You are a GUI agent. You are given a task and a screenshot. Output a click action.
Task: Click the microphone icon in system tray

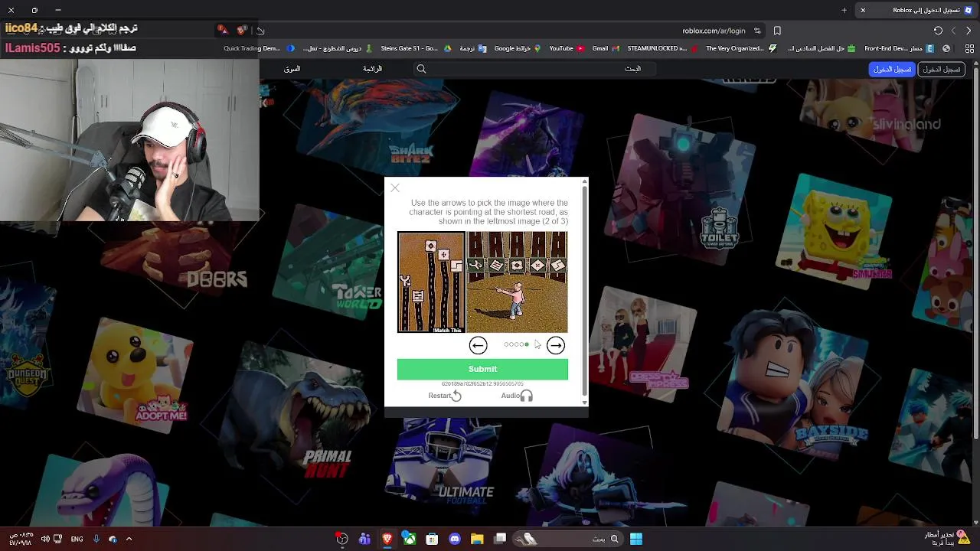[96, 539]
